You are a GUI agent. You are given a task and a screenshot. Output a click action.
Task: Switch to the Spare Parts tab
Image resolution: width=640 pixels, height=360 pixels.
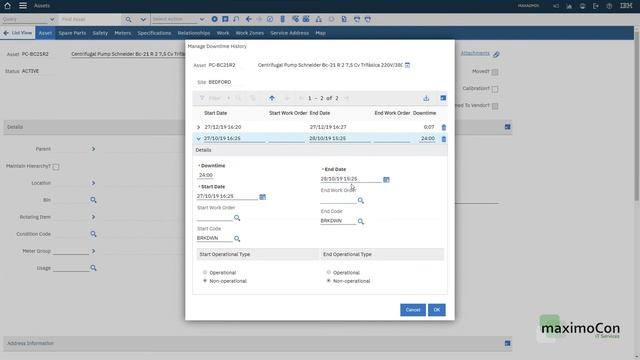pos(72,33)
